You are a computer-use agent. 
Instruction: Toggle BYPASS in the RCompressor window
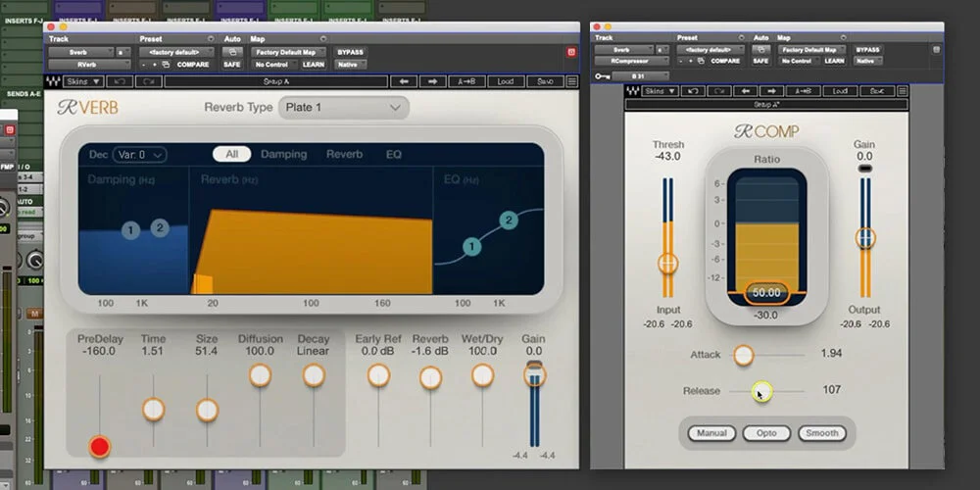pos(868,49)
